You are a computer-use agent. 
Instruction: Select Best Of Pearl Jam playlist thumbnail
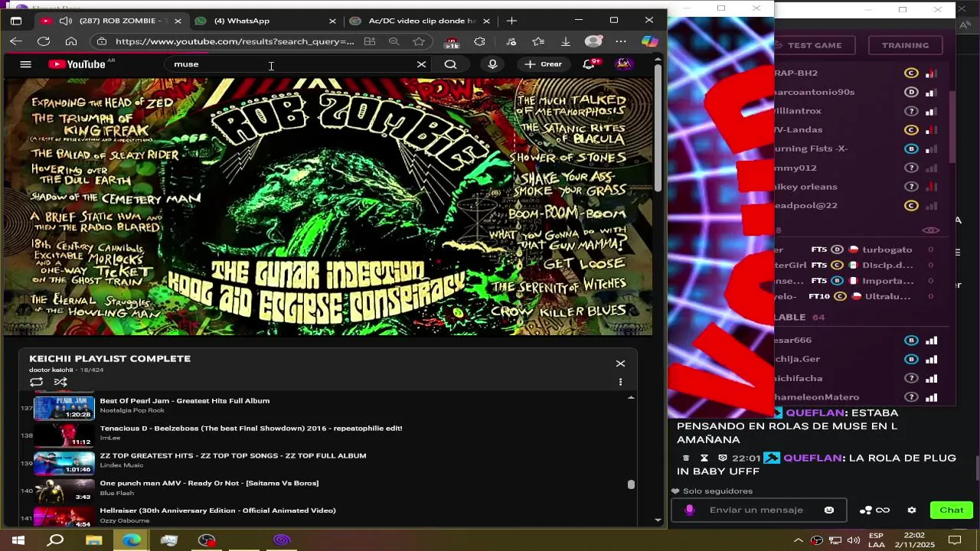point(64,407)
